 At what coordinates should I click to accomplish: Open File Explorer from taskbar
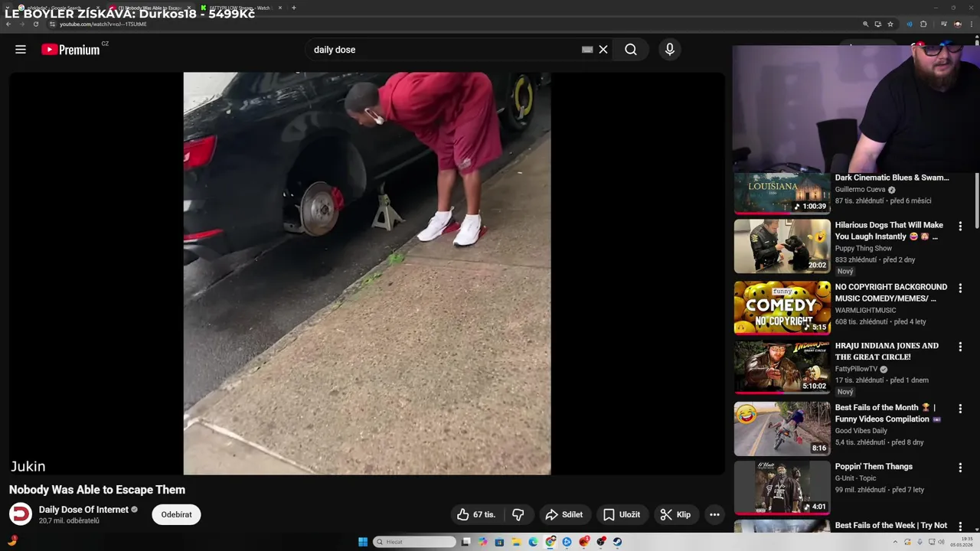(x=516, y=542)
